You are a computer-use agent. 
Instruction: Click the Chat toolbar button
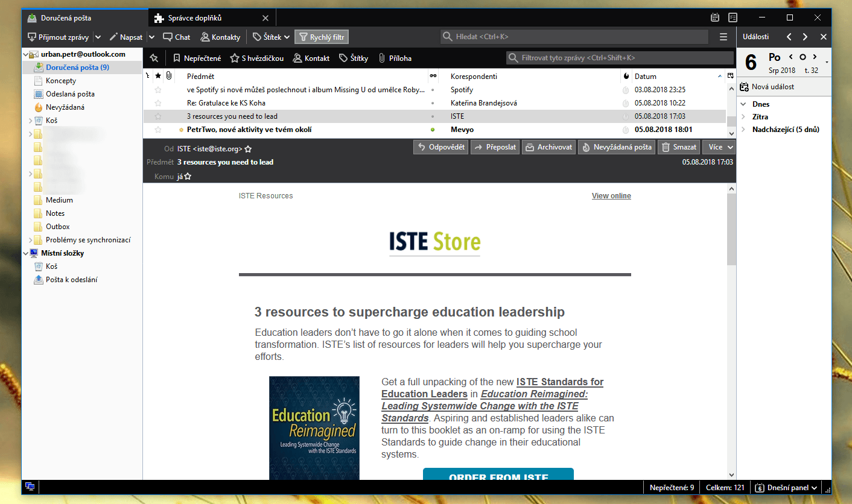point(176,37)
